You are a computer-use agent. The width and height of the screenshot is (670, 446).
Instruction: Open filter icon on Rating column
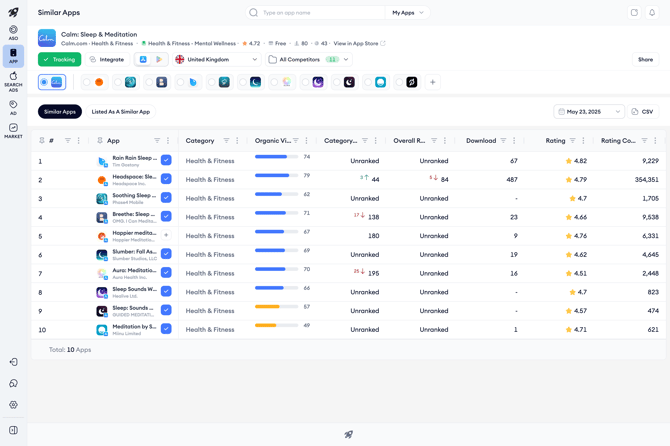pyautogui.click(x=573, y=141)
